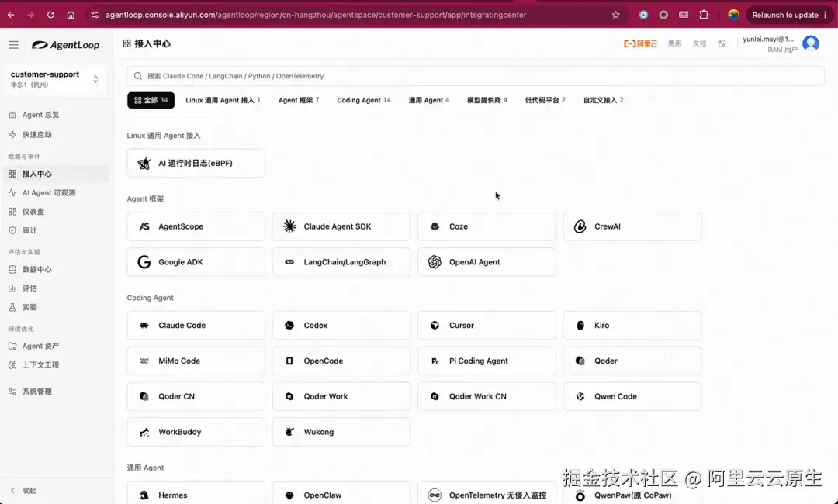Click the Cursor card icon

click(x=435, y=325)
